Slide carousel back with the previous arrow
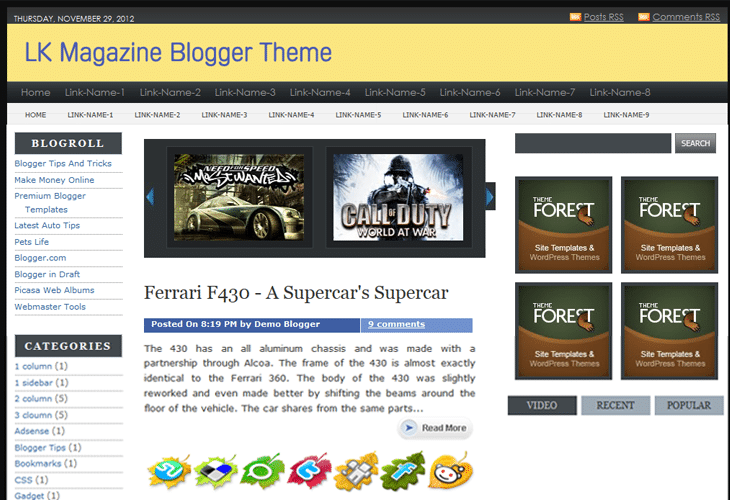Screen dimensions: 730x500 click(150, 197)
